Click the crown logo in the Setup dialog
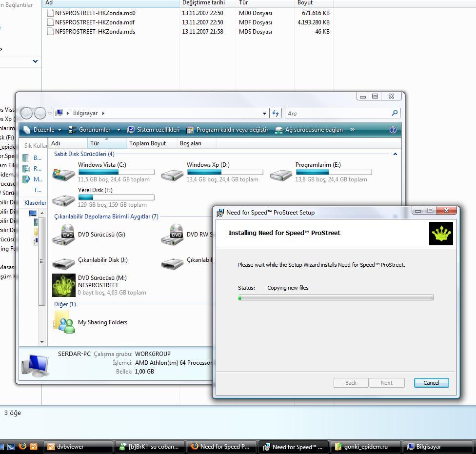Viewport: 476px width, 454px height. 441,234
